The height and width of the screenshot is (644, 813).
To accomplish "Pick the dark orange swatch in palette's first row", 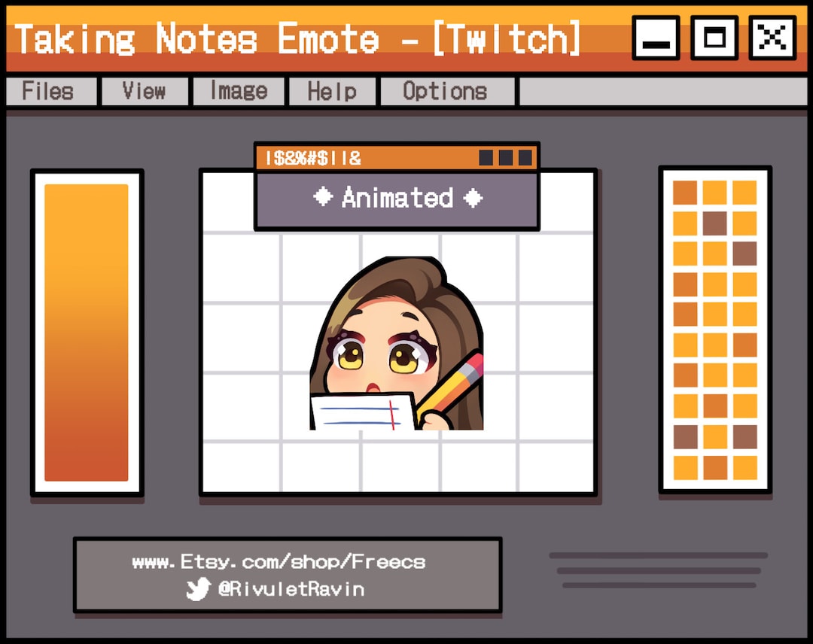I will tap(685, 193).
